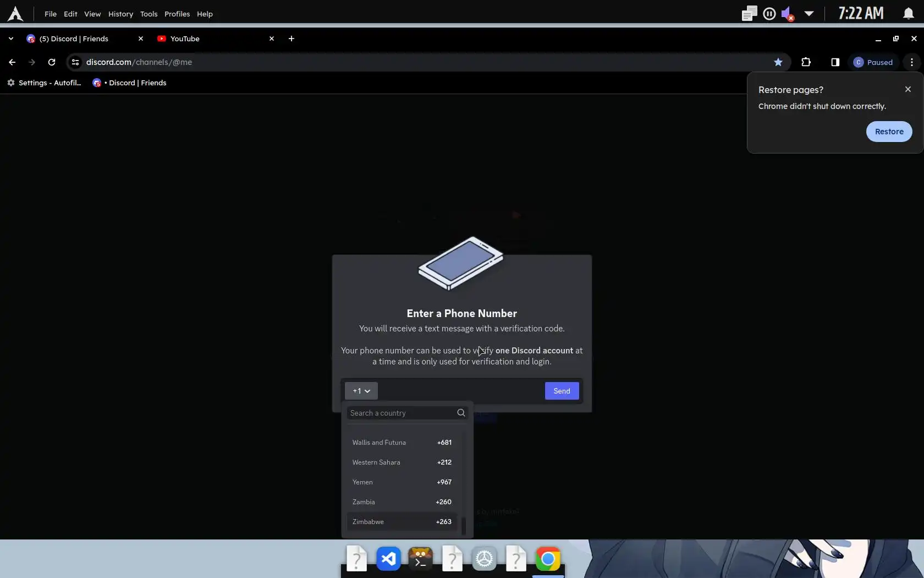Viewport: 924px width, 578px height.
Task: Open Visual Studio Code from the dock
Action: tap(389, 559)
